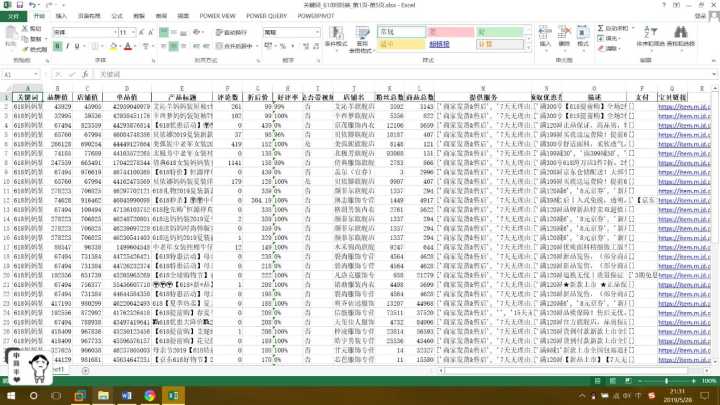Screen dimensions: 720x405
Task: Open Fill options button
Action: (x=608, y=38)
